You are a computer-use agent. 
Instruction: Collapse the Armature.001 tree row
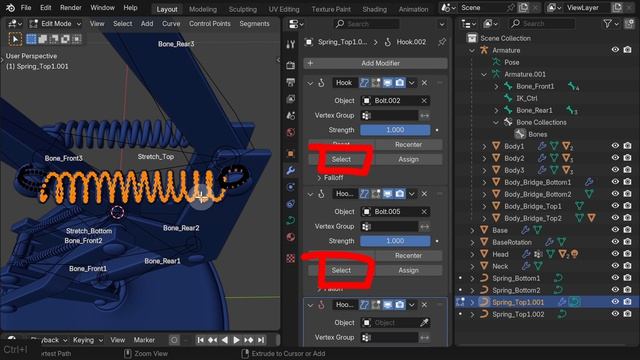tap(484, 74)
